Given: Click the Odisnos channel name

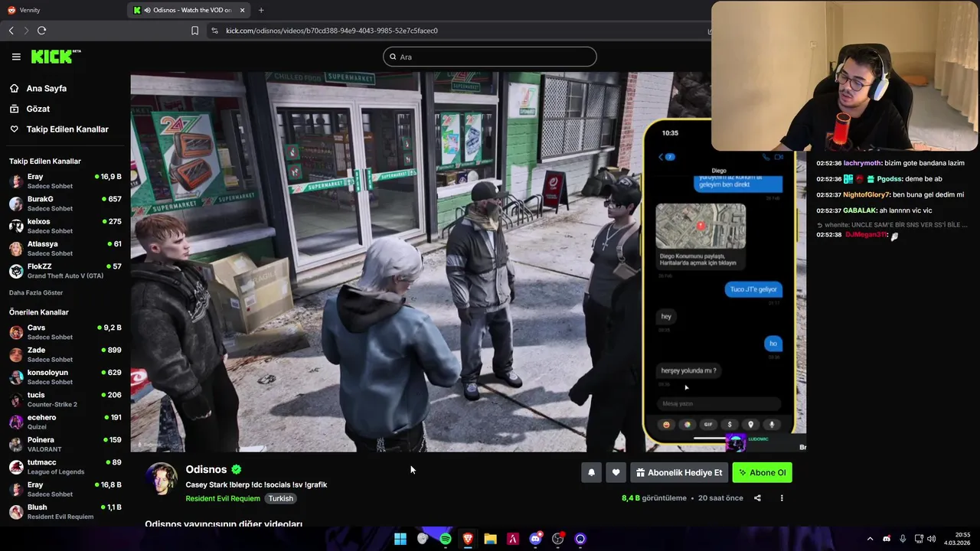Looking at the screenshot, I should [x=206, y=469].
